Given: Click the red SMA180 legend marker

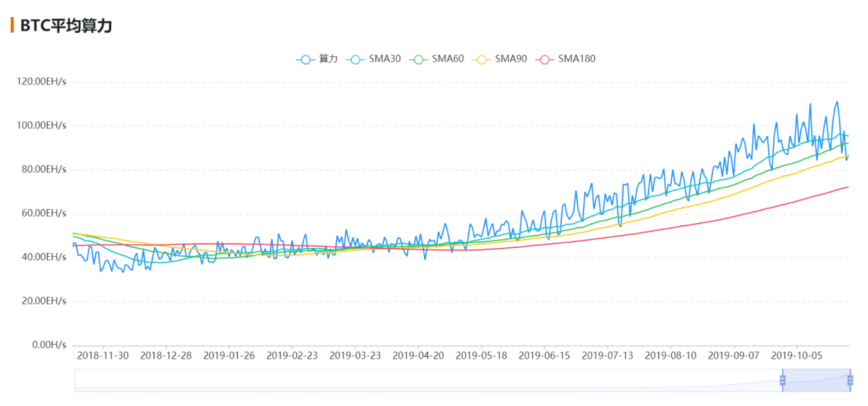Looking at the screenshot, I should point(545,59).
